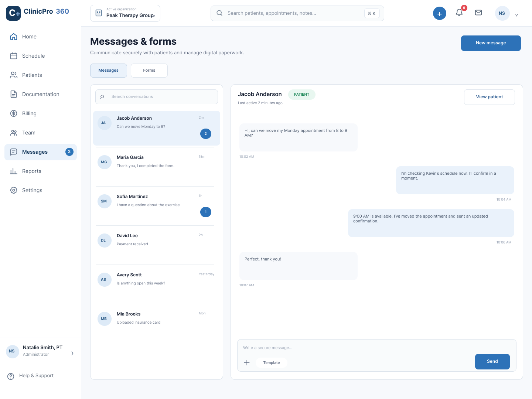
Task: Open Mia Brooks's name in the conversation list
Action: (129, 314)
